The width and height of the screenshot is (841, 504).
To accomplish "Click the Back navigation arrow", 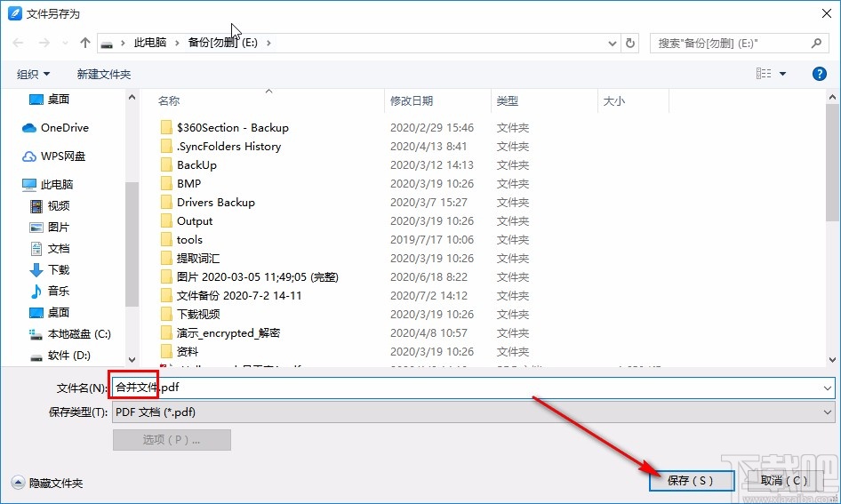I will pos(18,43).
